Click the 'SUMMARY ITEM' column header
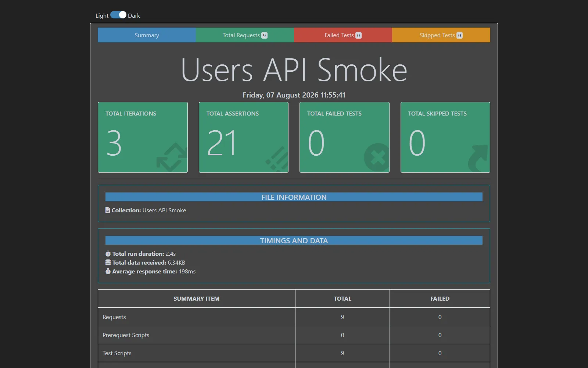The height and width of the screenshot is (368, 588). coord(197,298)
